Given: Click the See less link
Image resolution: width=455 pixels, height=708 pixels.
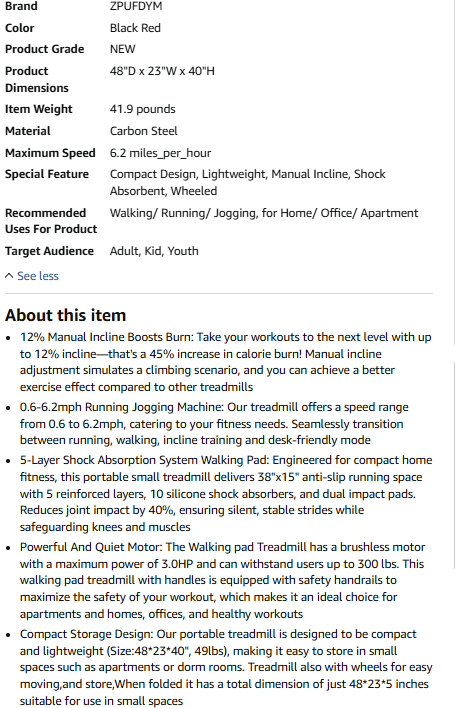Looking at the screenshot, I should point(38,276).
